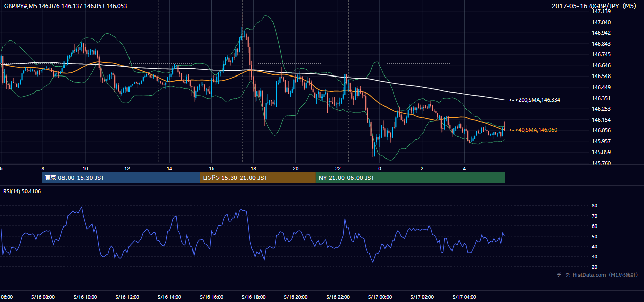Click the time label 5/16 12:00
644x302 pixels.
pos(127,297)
